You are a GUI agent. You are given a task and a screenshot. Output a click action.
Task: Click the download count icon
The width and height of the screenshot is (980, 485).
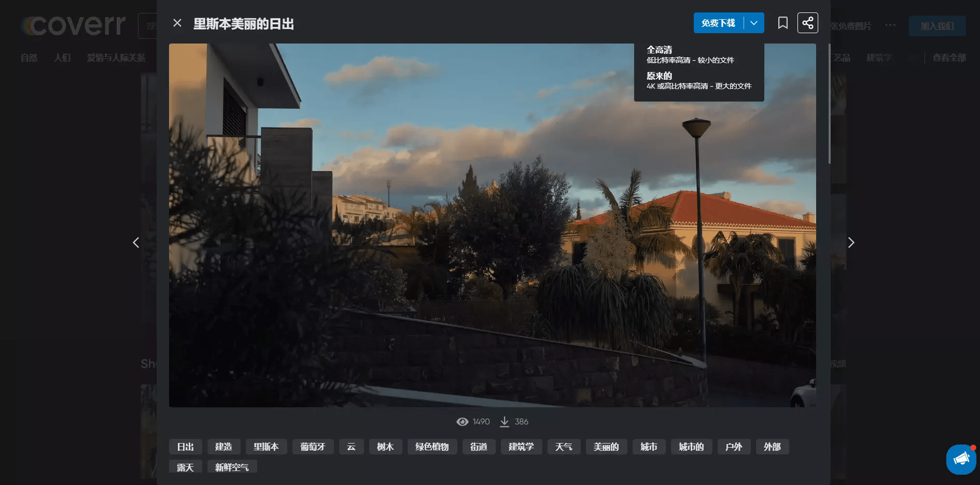coord(504,422)
